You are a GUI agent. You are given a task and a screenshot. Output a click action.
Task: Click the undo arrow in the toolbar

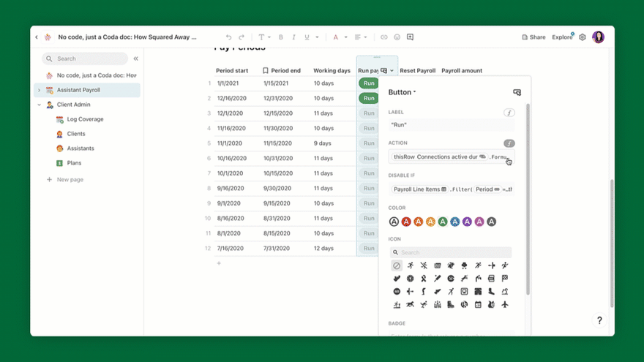(229, 37)
